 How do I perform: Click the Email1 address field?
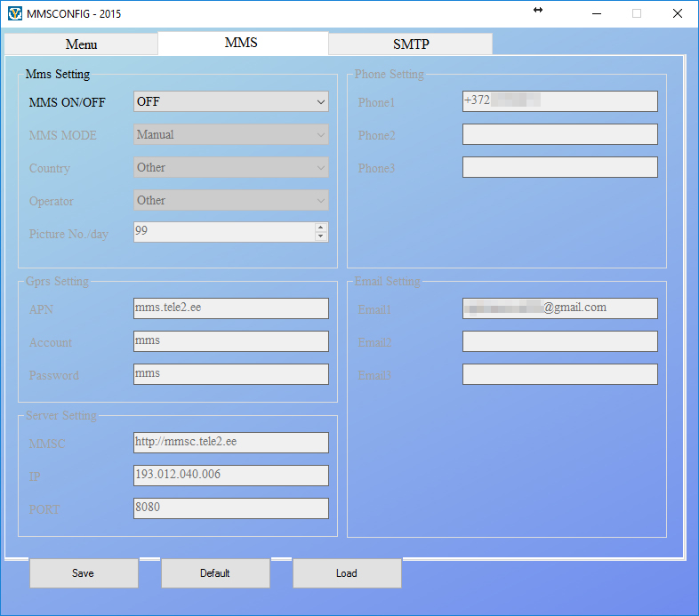click(560, 308)
